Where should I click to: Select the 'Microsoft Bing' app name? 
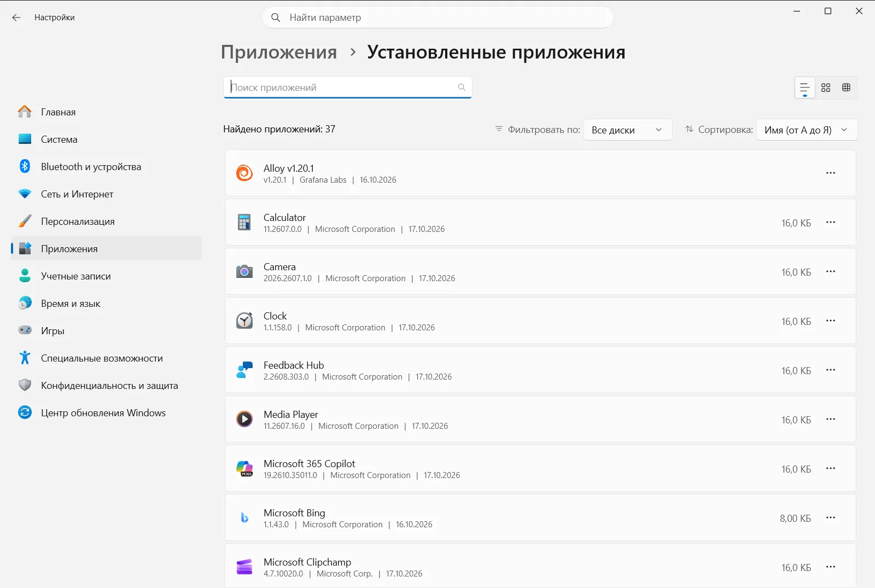click(294, 513)
